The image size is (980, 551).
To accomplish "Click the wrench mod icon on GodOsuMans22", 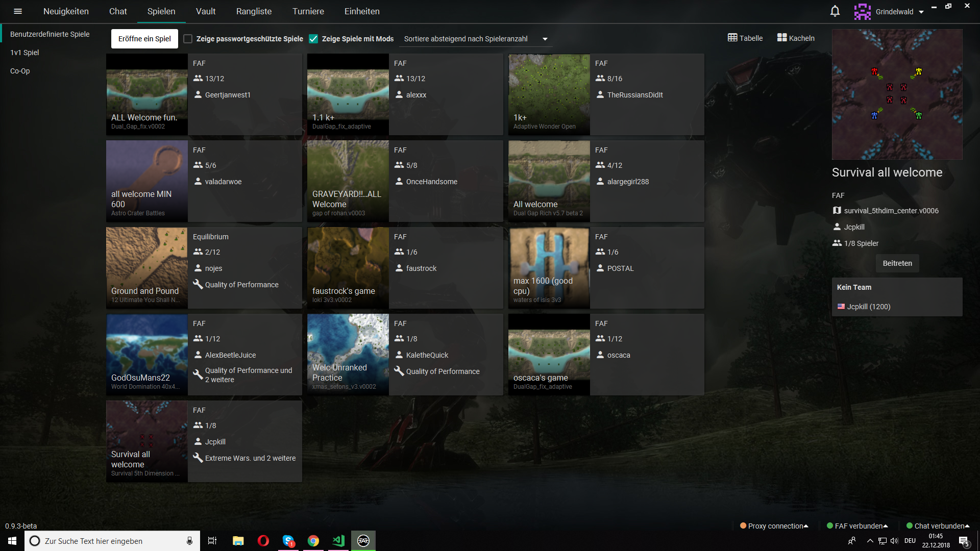I will (x=198, y=374).
